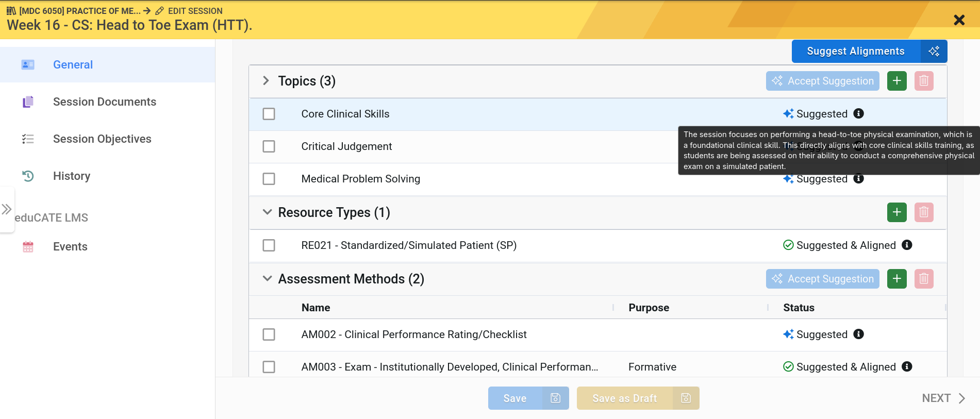The width and height of the screenshot is (980, 419).
Task: Click info icon for RE021 resource type
Action: pyautogui.click(x=907, y=245)
